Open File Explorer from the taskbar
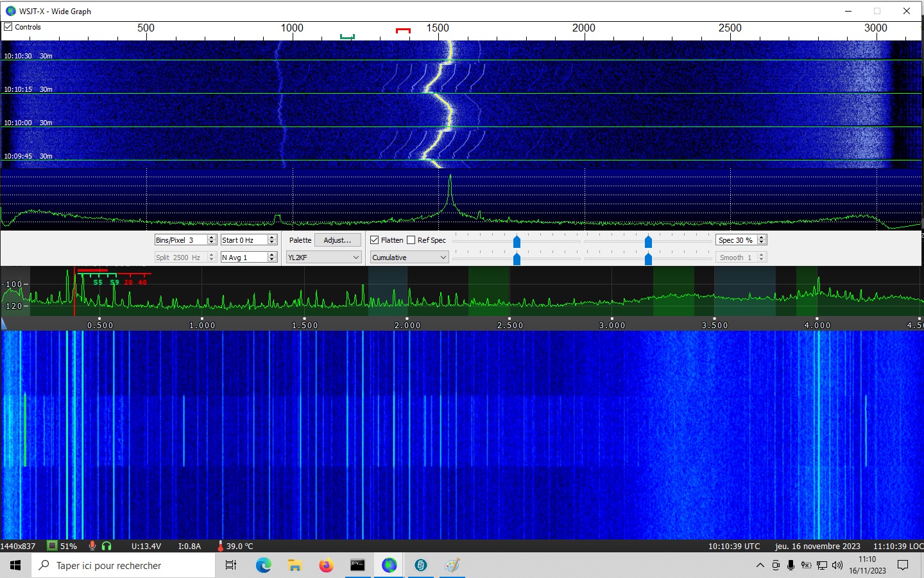Screen dimensions: 924x578 click(x=295, y=565)
